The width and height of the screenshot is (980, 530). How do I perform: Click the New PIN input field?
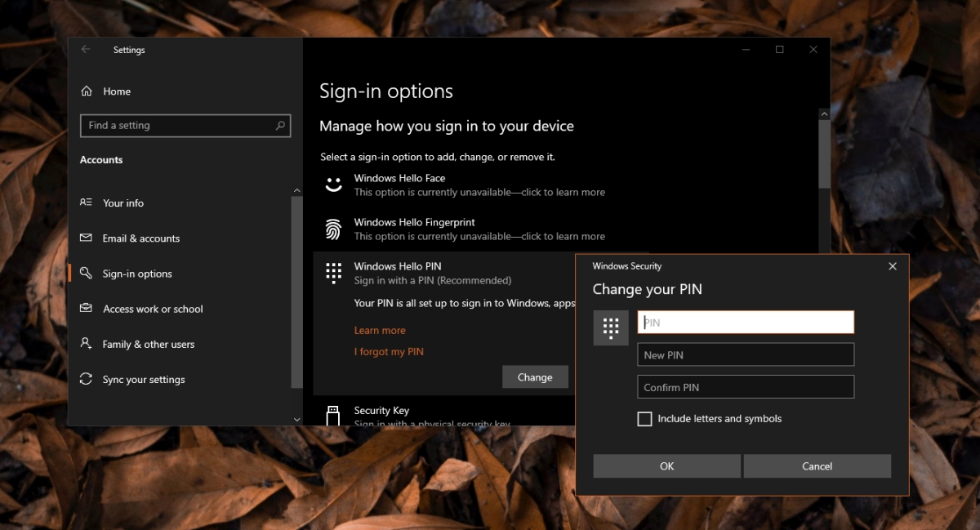pyautogui.click(x=745, y=354)
